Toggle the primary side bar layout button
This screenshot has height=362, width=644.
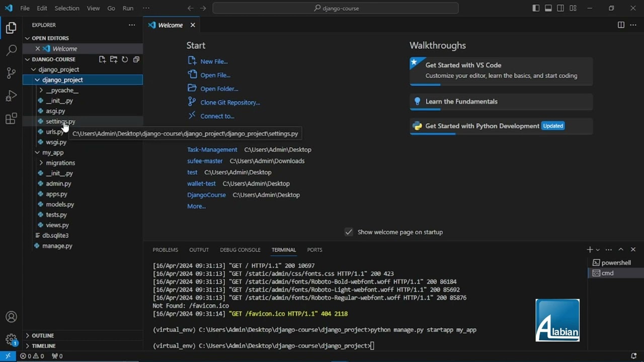[x=536, y=8]
